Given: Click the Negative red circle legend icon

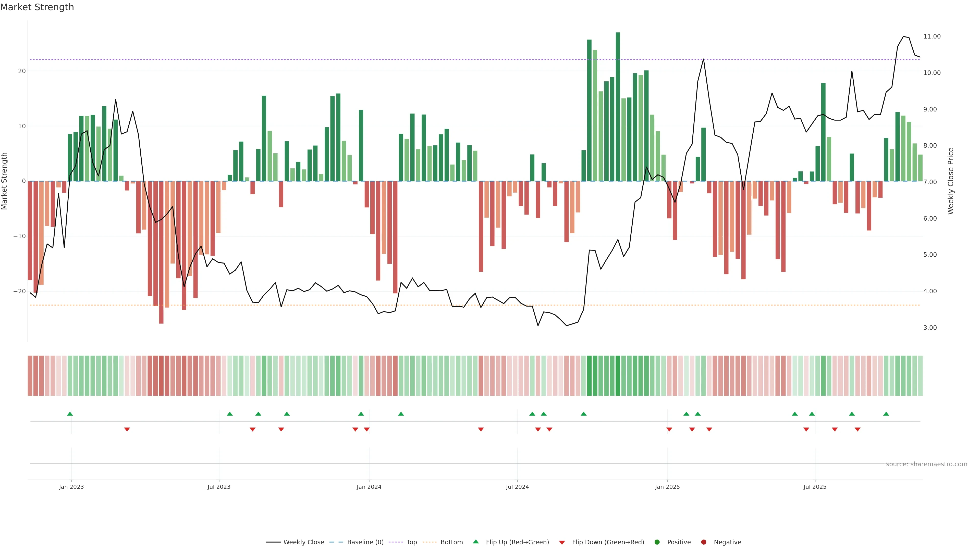Looking at the screenshot, I should pyautogui.click(x=703, y=542).
